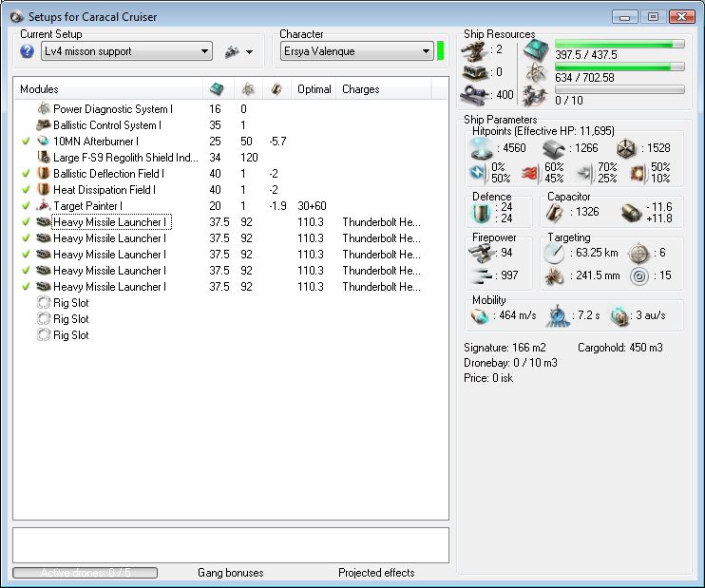Click the Target Painter I module icon
705x588 pixels.
click(x=44, y=205)
